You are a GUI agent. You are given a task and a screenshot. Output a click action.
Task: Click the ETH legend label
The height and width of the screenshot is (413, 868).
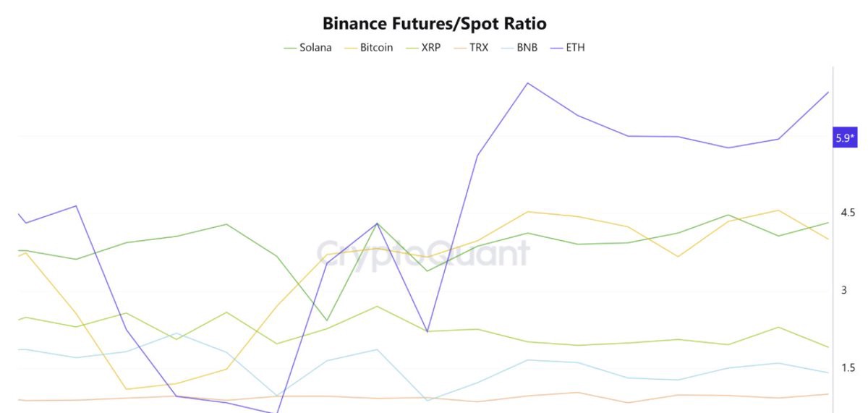[x=575, y=48]
